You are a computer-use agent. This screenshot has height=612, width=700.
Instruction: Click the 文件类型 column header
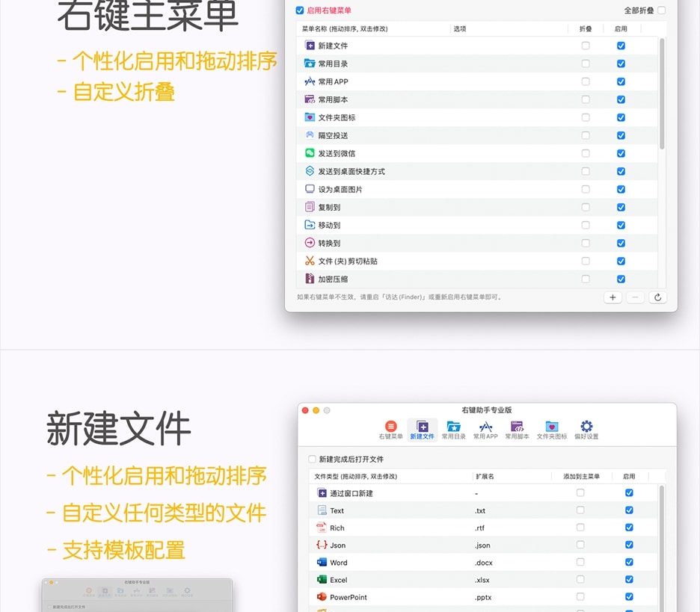coord(355,477)
